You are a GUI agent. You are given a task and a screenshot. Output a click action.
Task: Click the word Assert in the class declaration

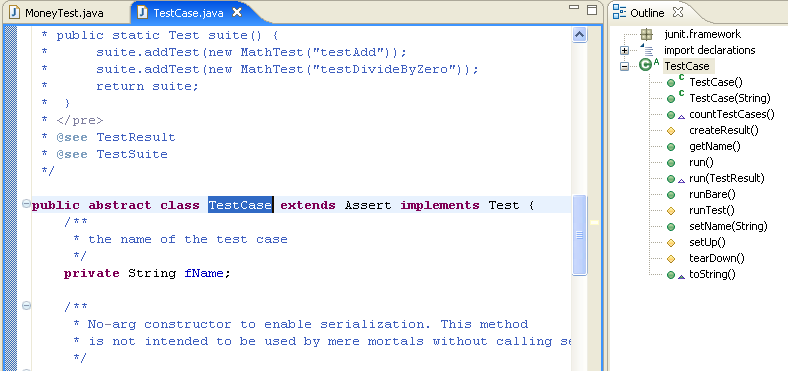(x=368, y=205)
